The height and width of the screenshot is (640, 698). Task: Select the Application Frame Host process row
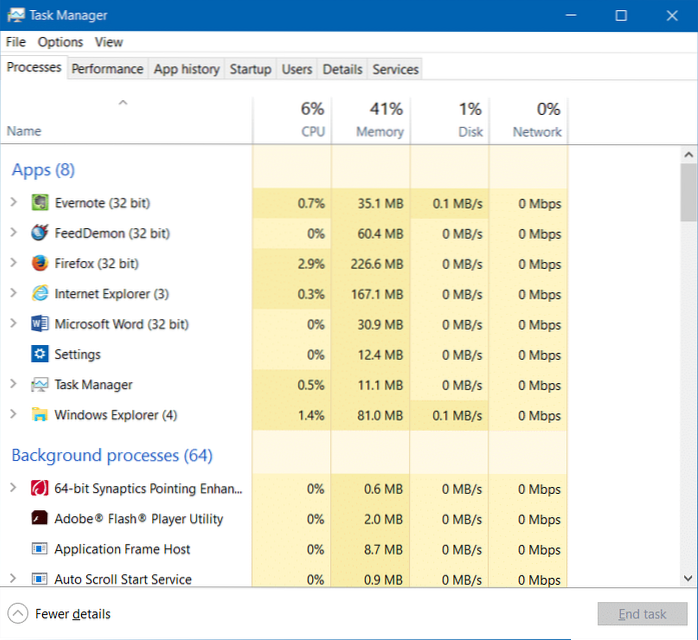point(122,549)
